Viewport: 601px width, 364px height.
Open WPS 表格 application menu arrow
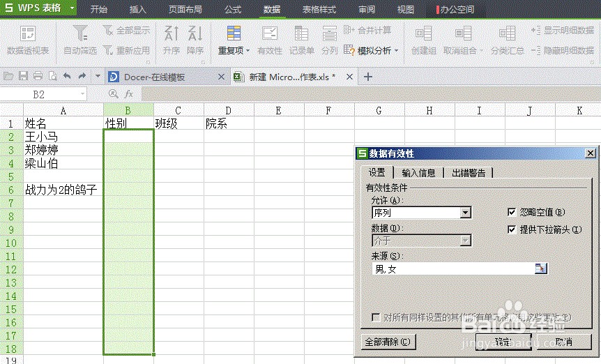pyautogui.click(x=72, y=8)
